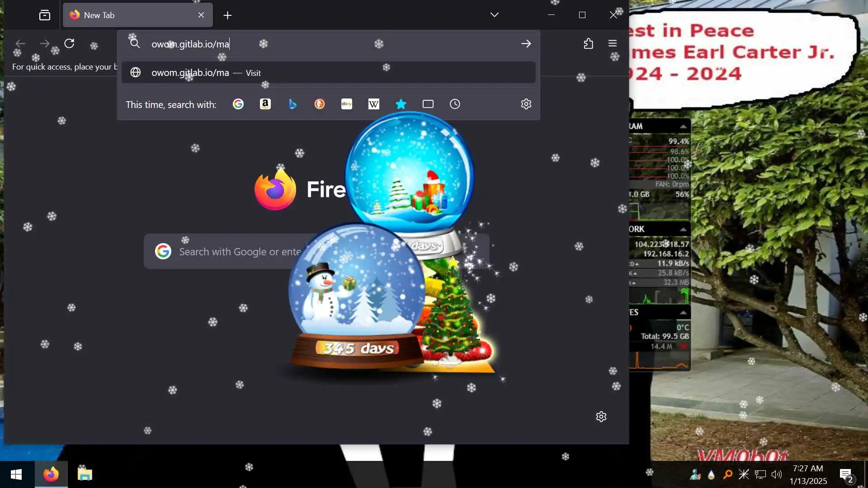Collapse the network widget section arrow
This screenshot has width=868, height=488.
(x=683, y=230)
